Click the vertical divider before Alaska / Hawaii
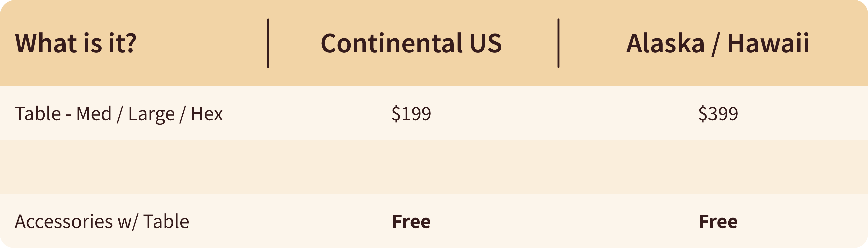Image resolution: width=868 pixels, height=248 pixels. point(558,43)
